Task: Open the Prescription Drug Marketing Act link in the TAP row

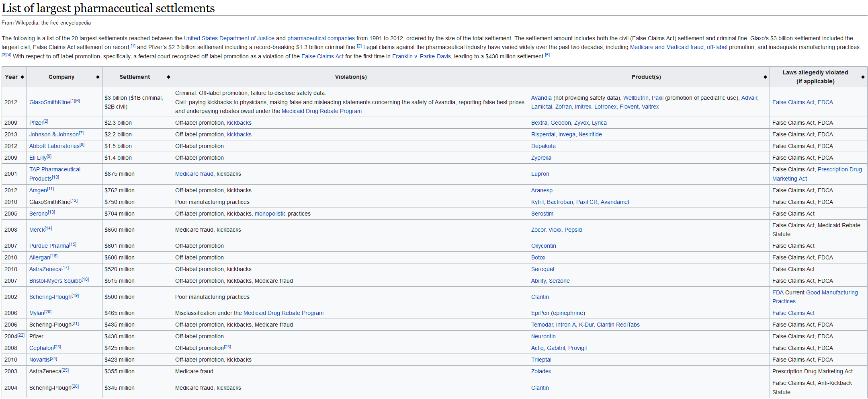Action: coord(817,174)
